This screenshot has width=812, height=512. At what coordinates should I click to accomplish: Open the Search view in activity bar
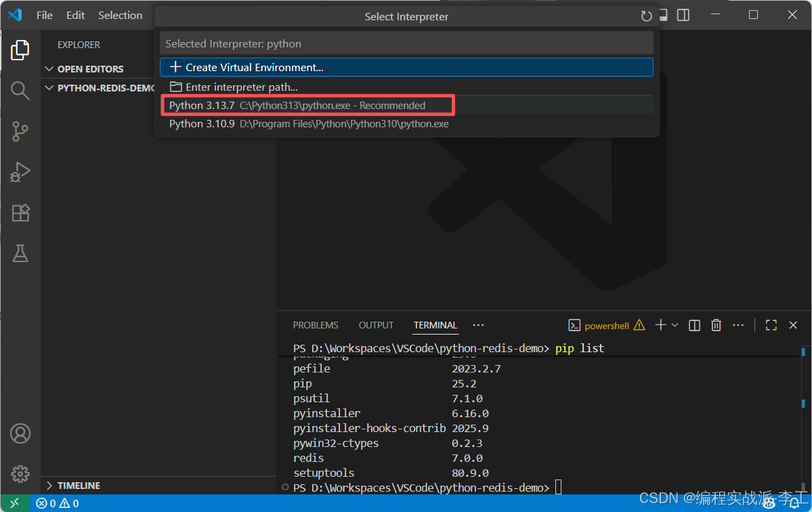pos(20,91)
